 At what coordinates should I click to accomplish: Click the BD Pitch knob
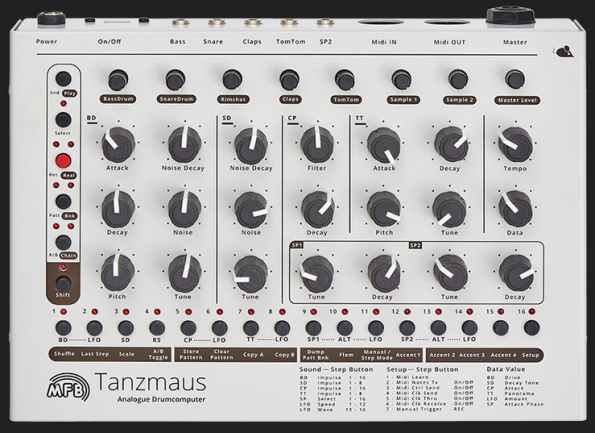[x=118, y=272]
